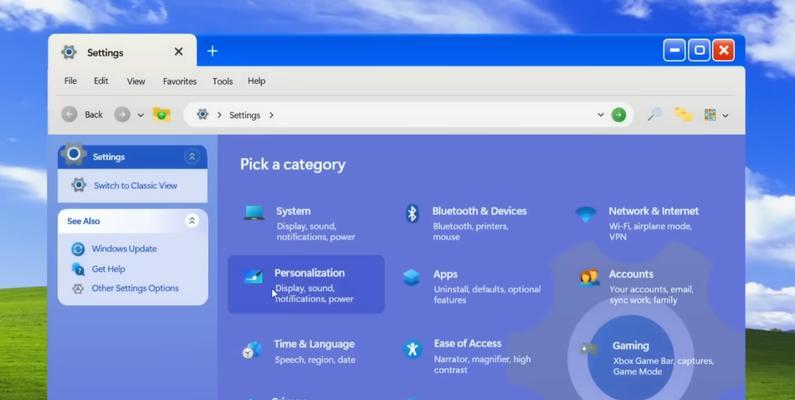The height and width of the screenshot is (400, 795).
Task: Open the Favorites menu
Action: 179,81
